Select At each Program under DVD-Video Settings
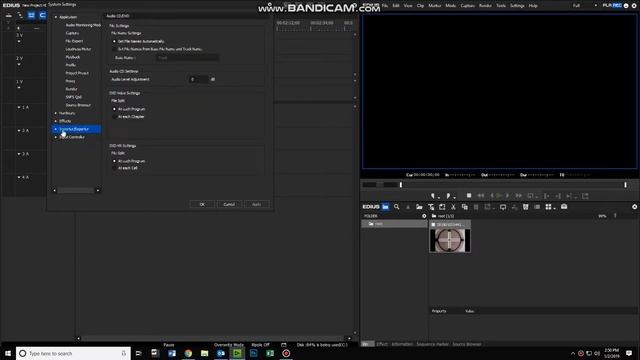This screenshot has width=640, height=360. [x=115, y=109]
